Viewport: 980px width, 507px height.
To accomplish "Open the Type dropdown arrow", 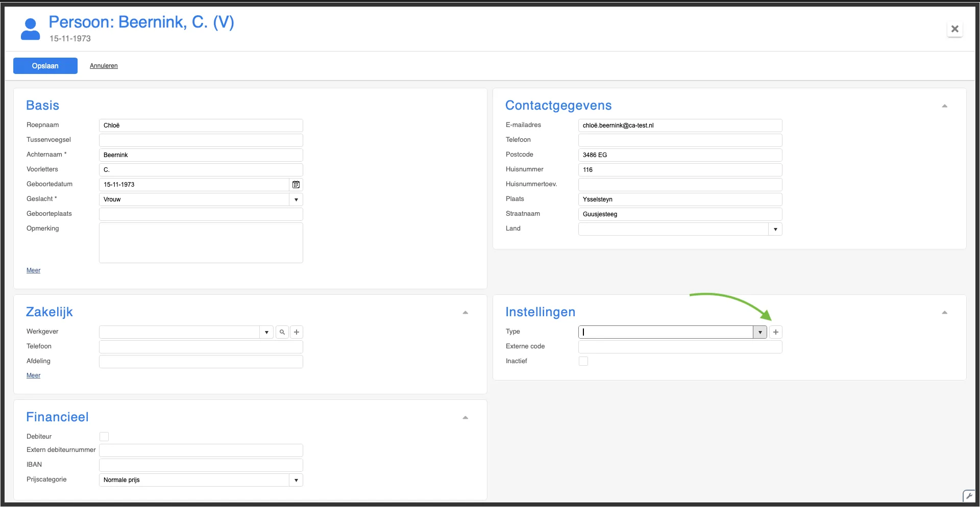I will click(760, 332).
